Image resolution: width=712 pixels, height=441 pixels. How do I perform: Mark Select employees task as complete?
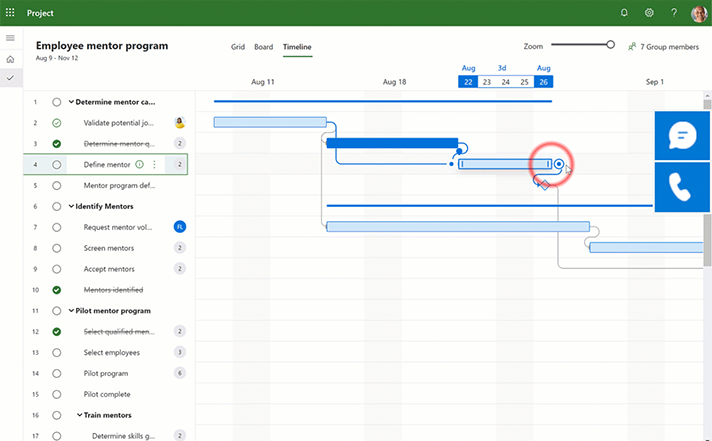point(56,353)
